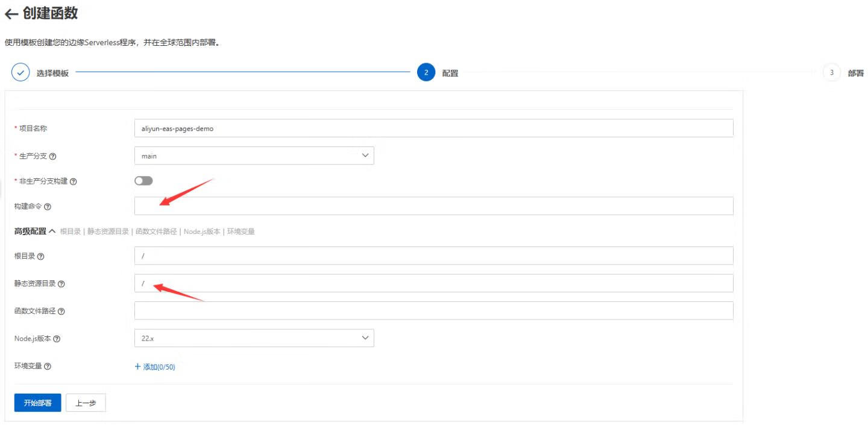
Task: Click help icon beside 构建命令
Action: point(48,207)
